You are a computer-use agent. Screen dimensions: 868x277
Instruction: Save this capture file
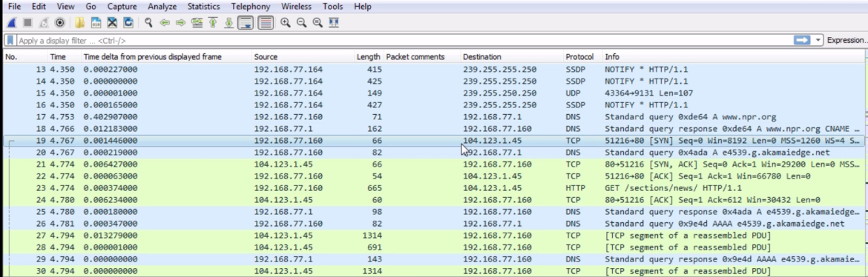point(96,23)
